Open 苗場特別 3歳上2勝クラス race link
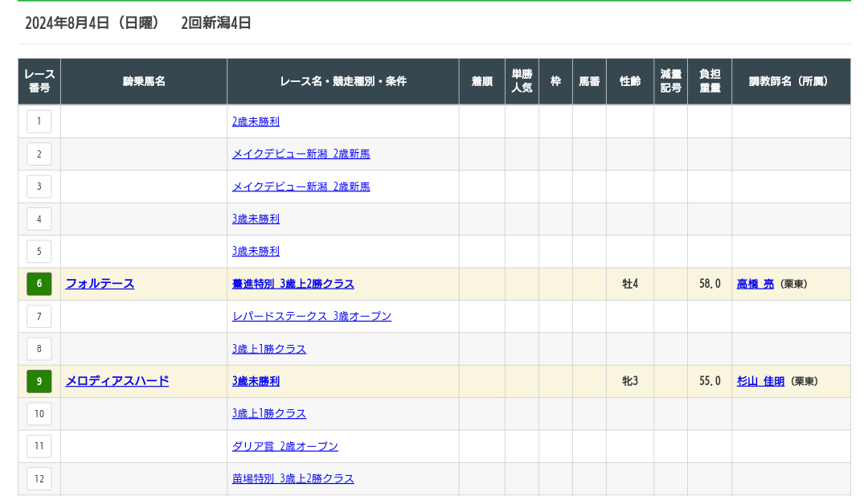The height and width of the screenshot is (496, 868). point(293,478)
